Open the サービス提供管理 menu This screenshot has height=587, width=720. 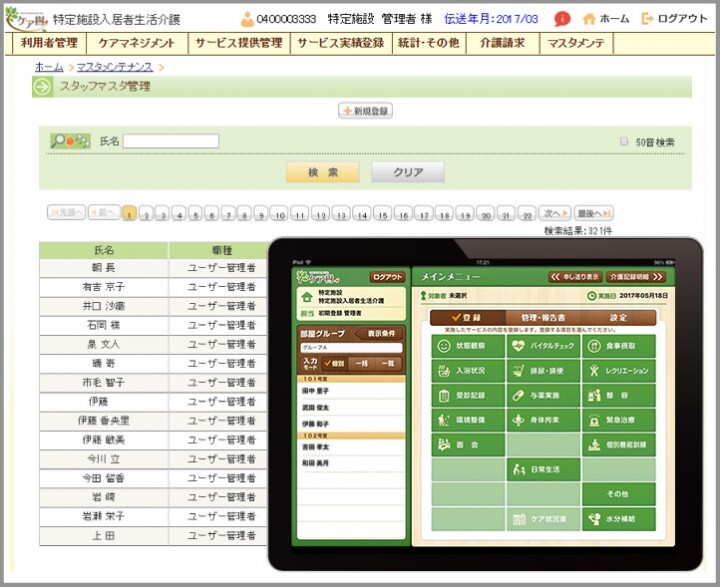pyautogui.click(x=239, y=43)
